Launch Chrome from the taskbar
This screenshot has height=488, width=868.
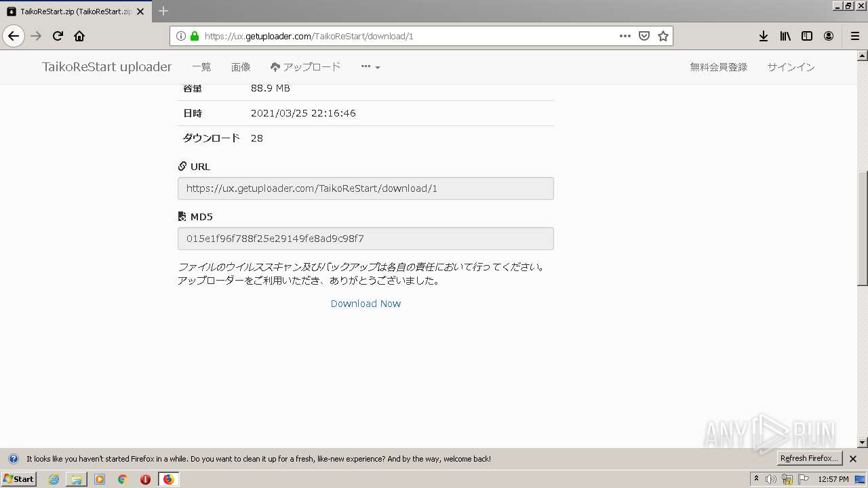click(123, 479)
